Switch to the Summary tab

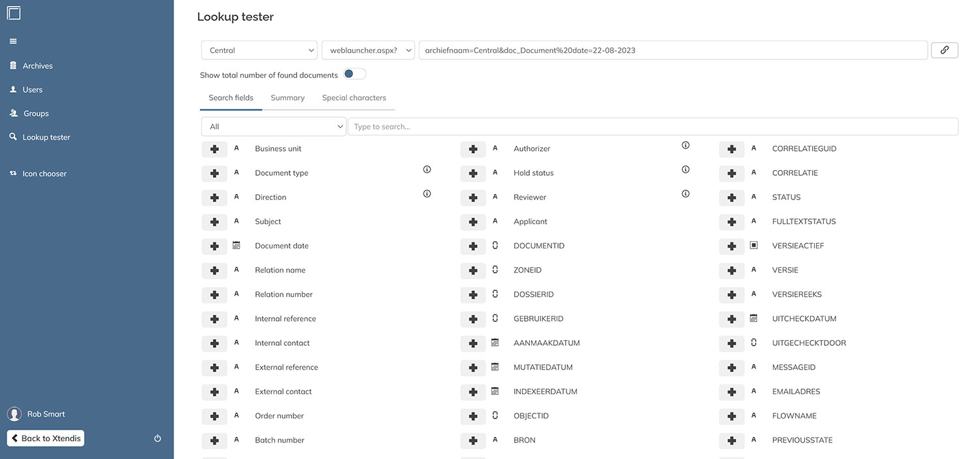287,98
